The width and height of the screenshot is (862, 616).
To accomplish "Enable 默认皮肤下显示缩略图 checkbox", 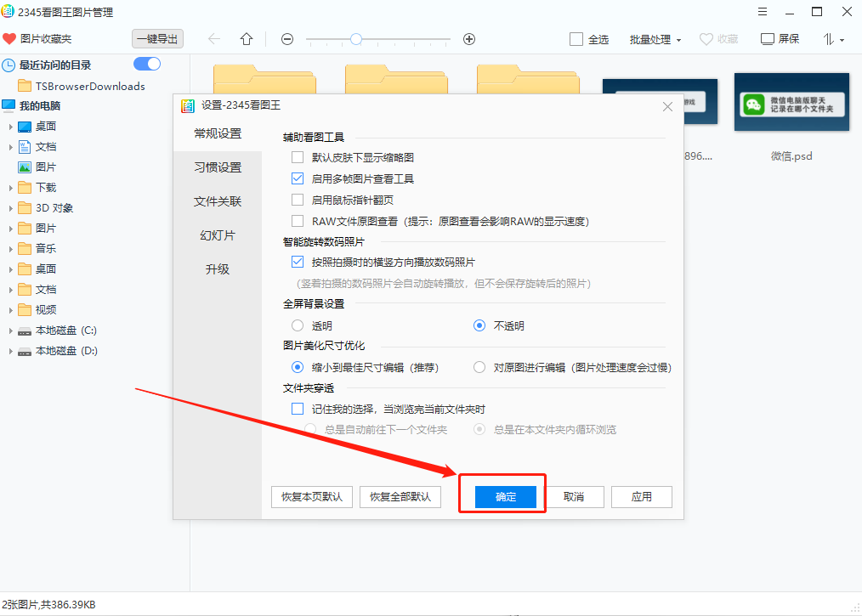I will tap(298, 156).
